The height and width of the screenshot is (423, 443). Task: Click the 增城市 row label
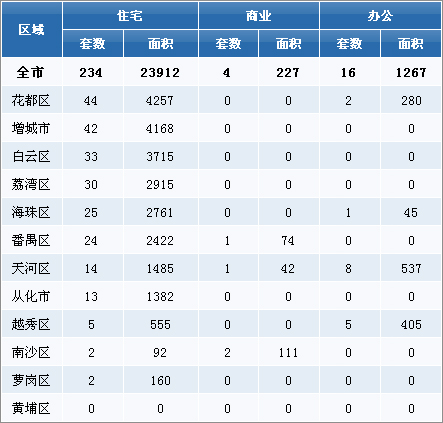pyautogui.click(x=31, y=128)
